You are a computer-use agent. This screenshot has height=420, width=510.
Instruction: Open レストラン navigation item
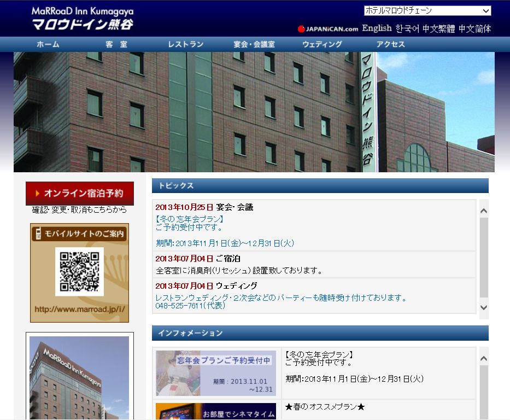click(186, 44)
